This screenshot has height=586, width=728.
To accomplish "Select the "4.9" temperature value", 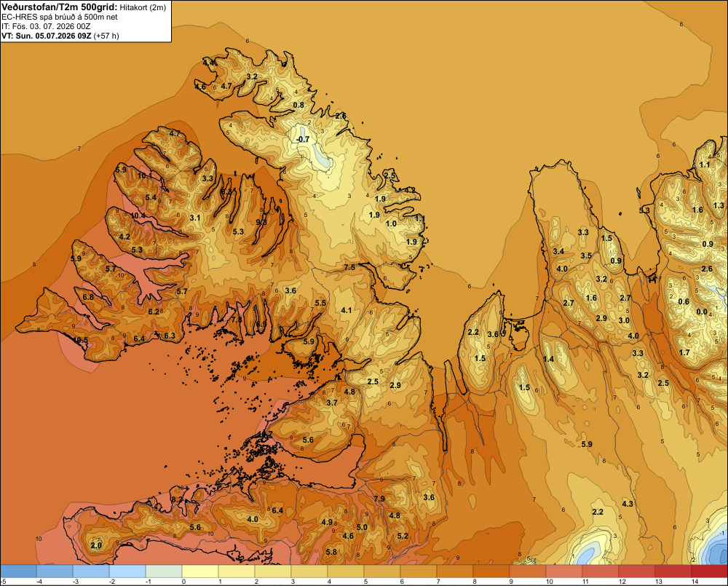I will pos(328,522).
